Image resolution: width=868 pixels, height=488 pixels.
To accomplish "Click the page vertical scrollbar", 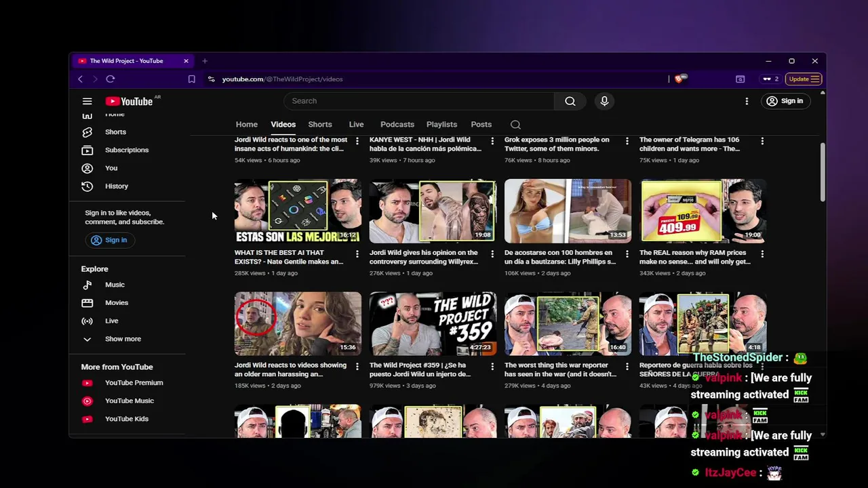I will point(823,171).
